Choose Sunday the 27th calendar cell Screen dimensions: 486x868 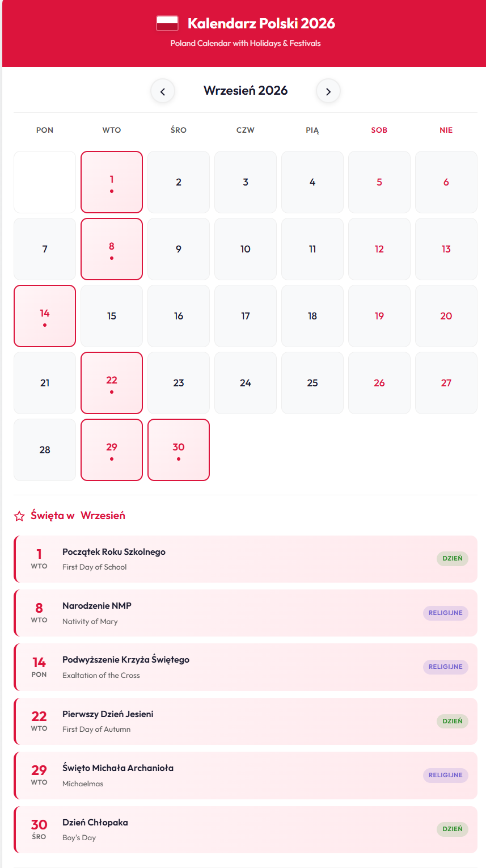click(446, 383)
